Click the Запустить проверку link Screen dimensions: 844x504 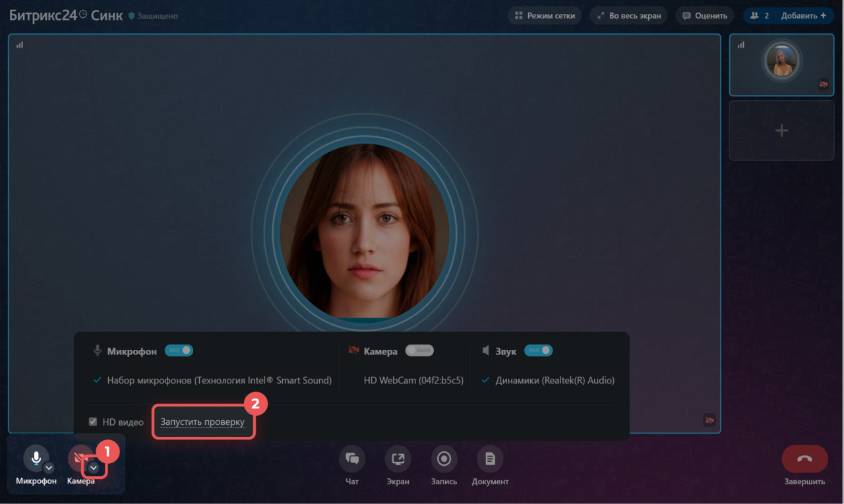202,422
